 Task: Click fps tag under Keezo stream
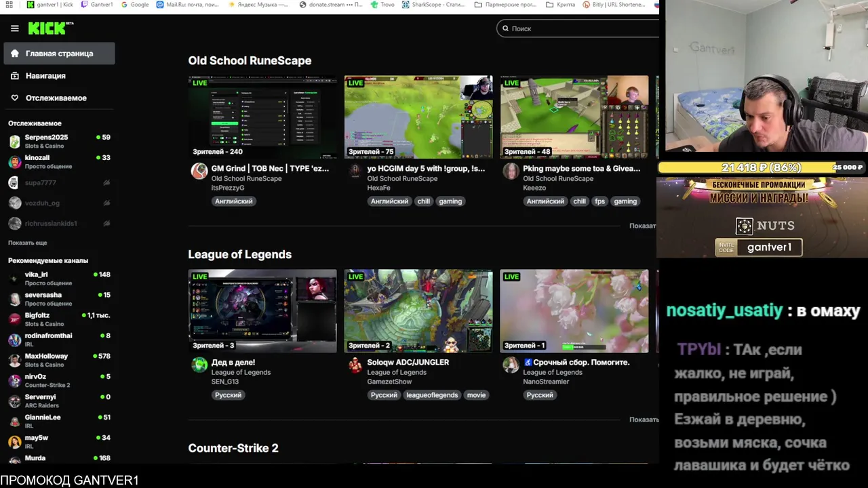[x=599, y=201]
